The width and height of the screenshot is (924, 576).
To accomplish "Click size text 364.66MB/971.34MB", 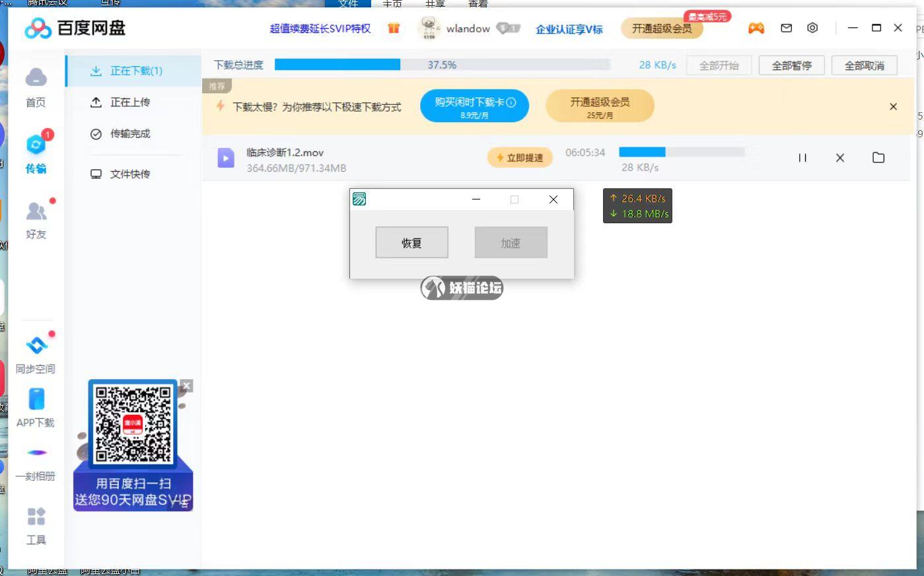I will point(297,168).
